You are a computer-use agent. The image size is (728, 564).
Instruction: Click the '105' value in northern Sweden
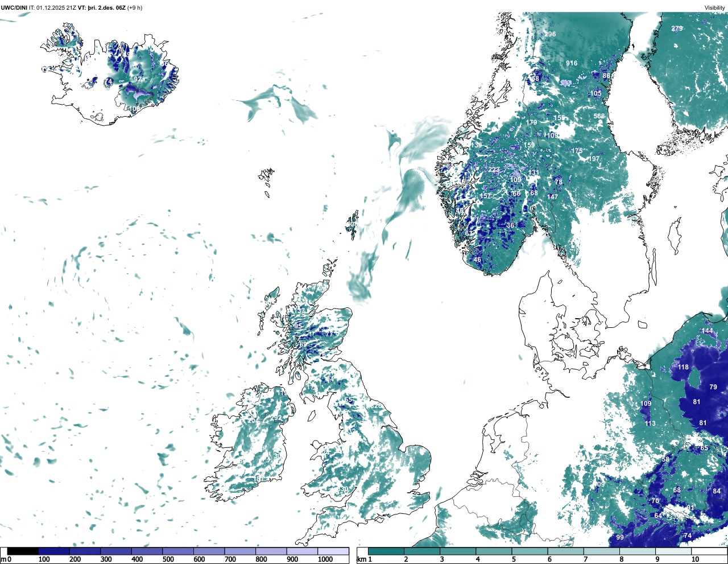pos(595,93)
